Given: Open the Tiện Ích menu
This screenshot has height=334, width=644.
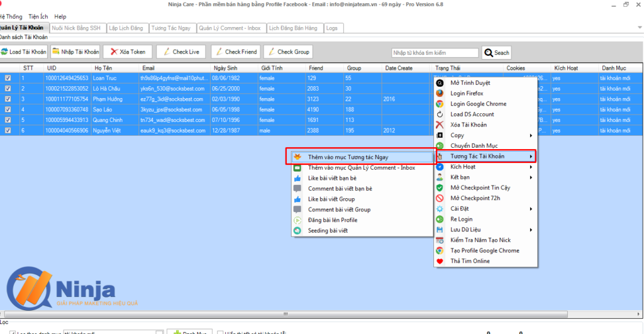Looking at the screenshot, I should pos(38,17).
